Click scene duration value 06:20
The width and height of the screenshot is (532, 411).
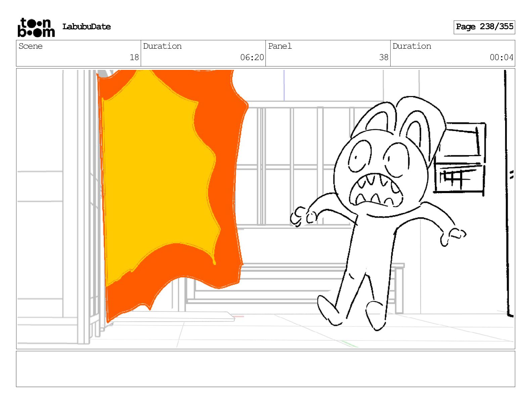(x=252, y=57)
